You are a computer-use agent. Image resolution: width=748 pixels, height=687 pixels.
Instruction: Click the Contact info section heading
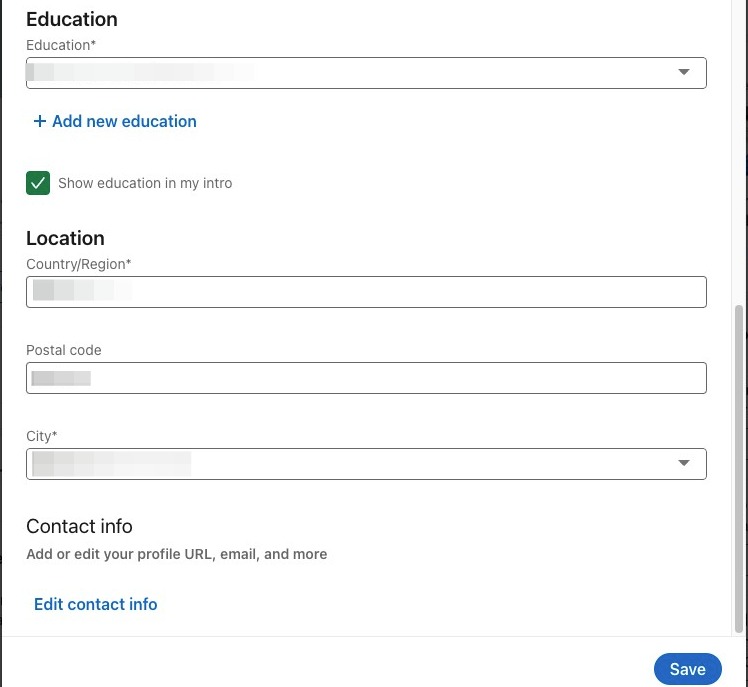(79, 526)
